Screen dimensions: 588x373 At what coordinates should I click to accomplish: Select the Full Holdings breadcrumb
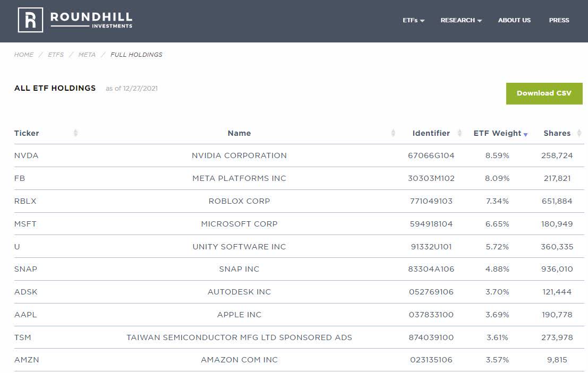(137, 55)
